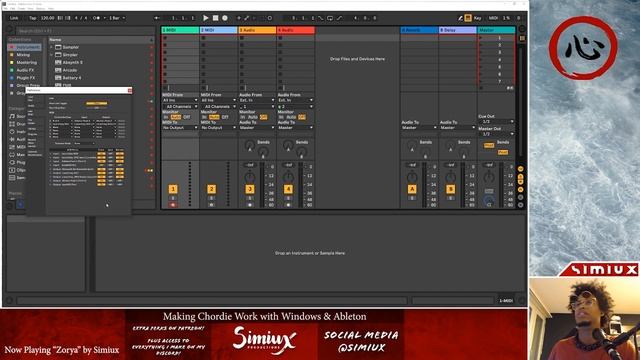Click track 3 pan knob
The height and width of the screenshot is (360, 640).
[249, 178]
